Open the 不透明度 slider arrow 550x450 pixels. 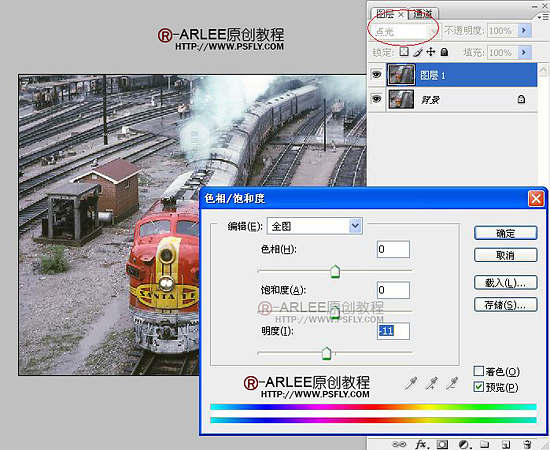point(524,31)
